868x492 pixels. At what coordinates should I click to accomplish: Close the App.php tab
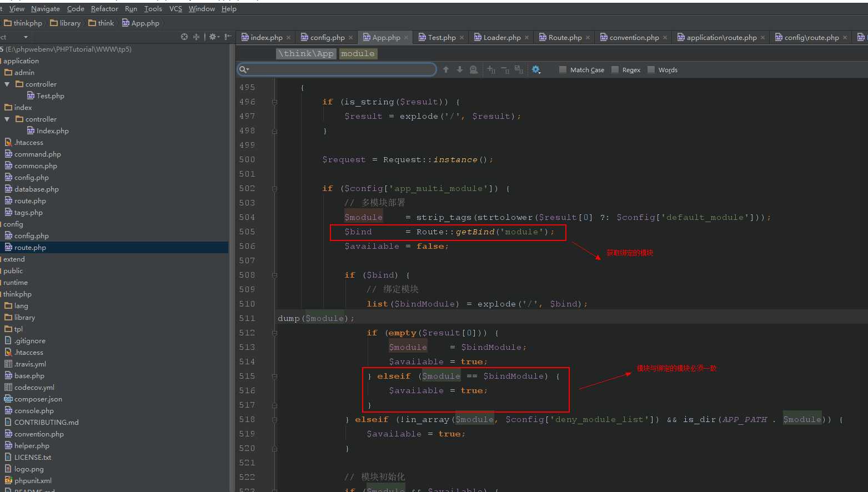[406, 38]
